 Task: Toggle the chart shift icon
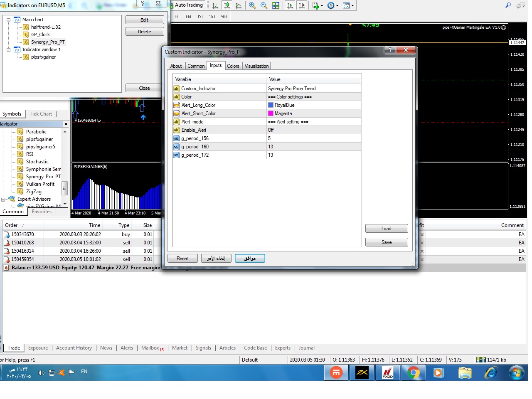[x=302, y=6]
